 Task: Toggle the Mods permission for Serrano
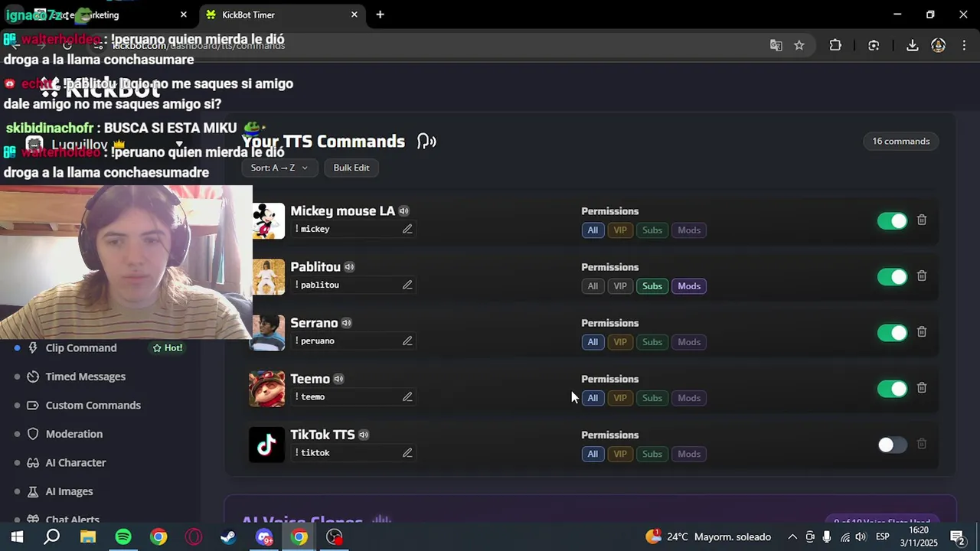pos(689,342)
